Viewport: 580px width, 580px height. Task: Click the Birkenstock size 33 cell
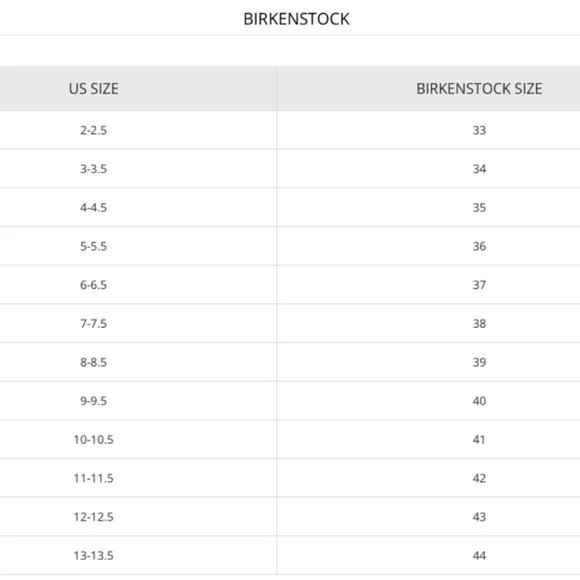(x=479, y=130)
